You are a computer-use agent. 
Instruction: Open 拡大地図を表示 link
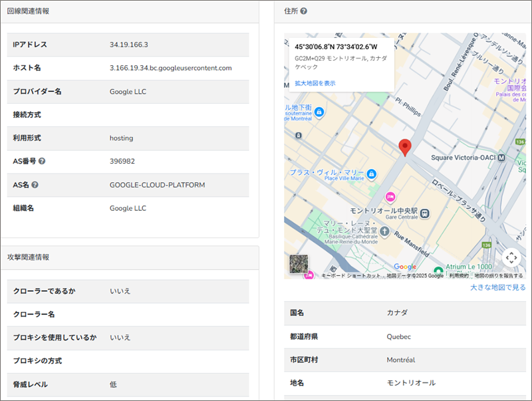(315, 83)
